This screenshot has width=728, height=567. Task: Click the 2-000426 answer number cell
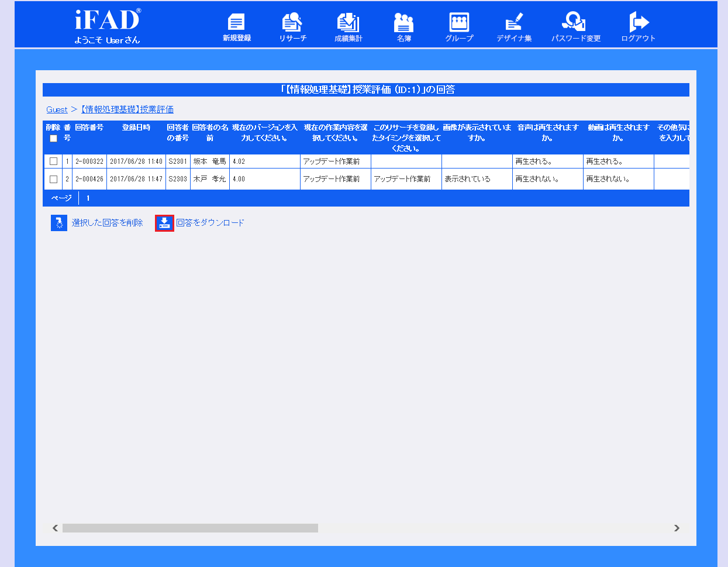(x=89, y=179)
